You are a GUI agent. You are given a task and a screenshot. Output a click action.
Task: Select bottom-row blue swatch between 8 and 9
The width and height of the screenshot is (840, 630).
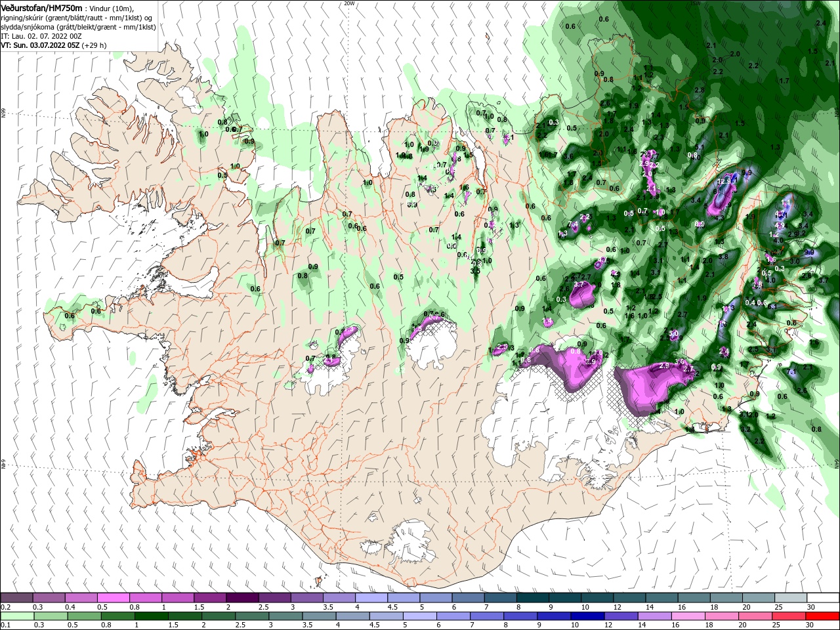tap(521, 616)
